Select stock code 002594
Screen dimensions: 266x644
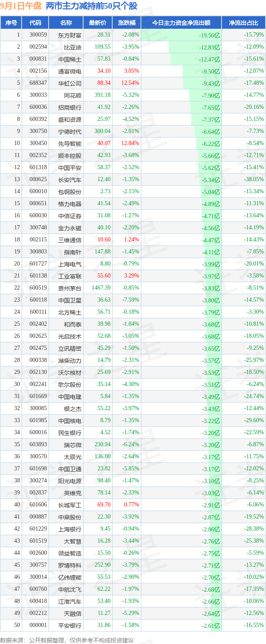(x=38, y=47)
